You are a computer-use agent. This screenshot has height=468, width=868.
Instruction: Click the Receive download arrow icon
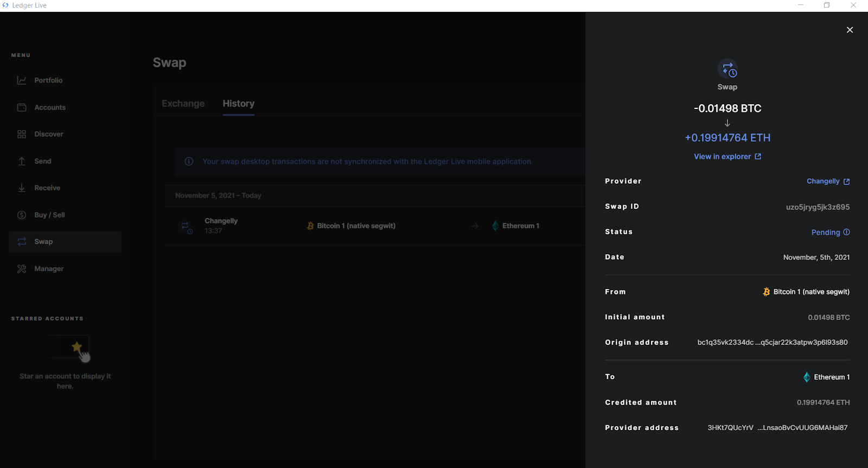[22, 188]
